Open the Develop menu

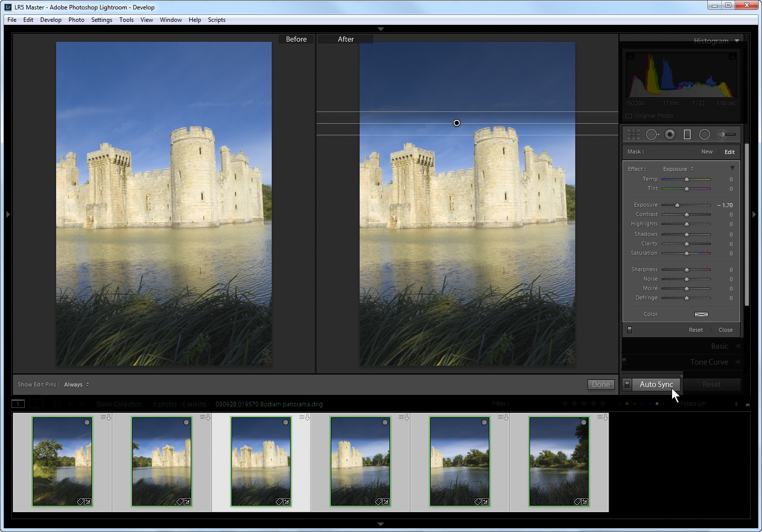51,20
